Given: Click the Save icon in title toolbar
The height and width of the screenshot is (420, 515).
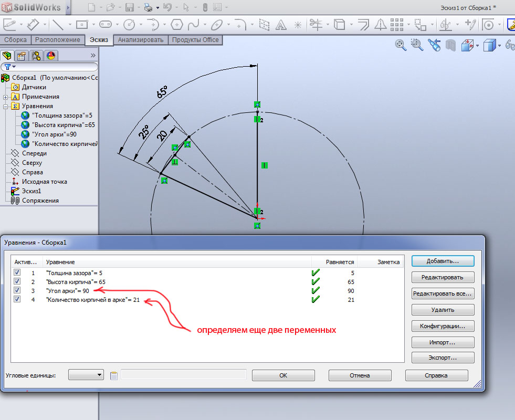Looking at the screenshot, I should tap(130, 8).
